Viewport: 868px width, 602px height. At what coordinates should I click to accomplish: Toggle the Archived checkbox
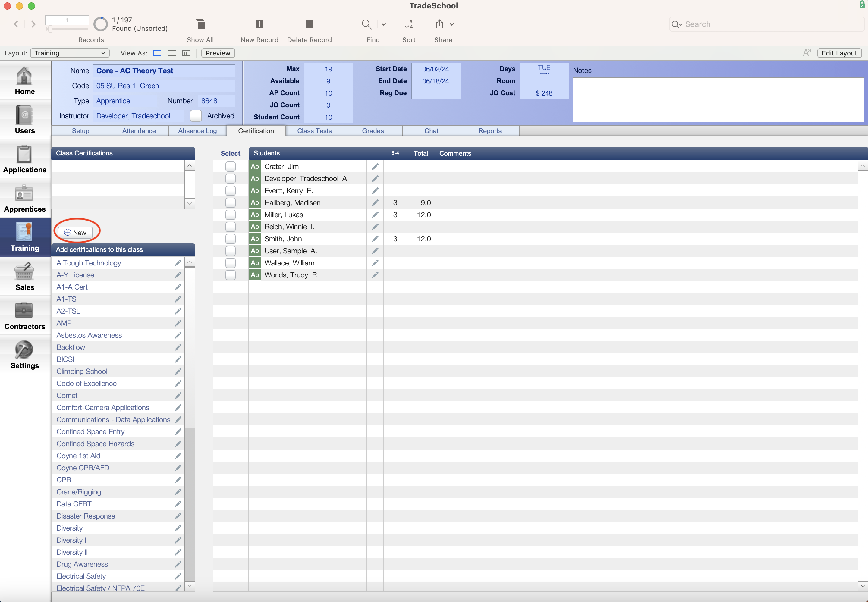pos(195,115)
